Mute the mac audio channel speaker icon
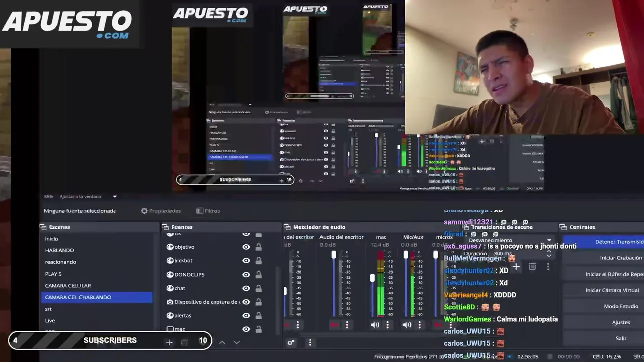Viewport: 644px width, 362px height. pos(375,325)
